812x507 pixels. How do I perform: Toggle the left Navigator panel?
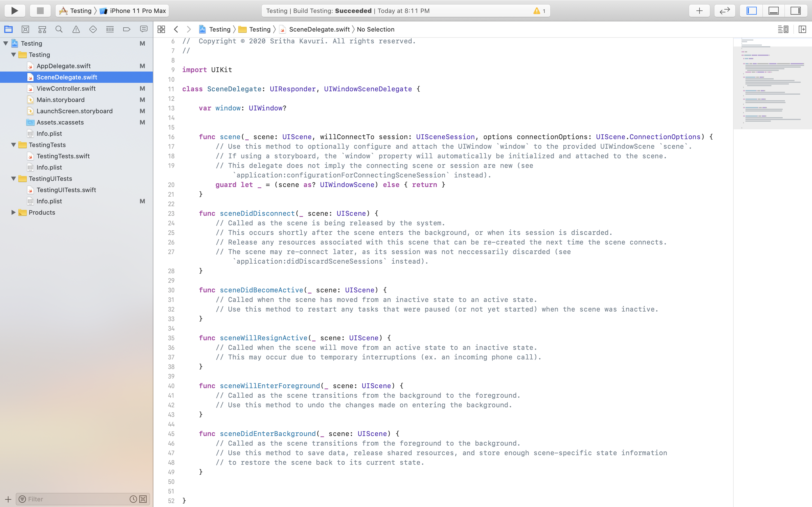752,11
